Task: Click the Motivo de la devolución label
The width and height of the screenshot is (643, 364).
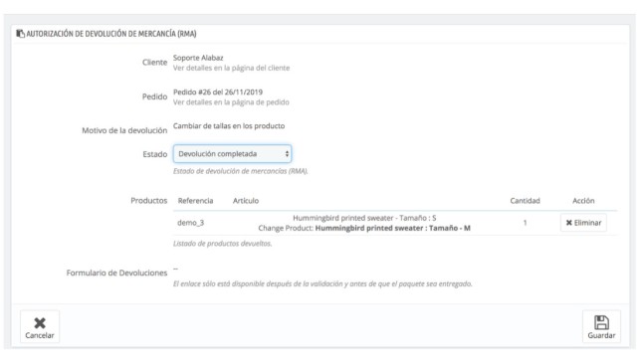Action: click(x=124, y=130)
